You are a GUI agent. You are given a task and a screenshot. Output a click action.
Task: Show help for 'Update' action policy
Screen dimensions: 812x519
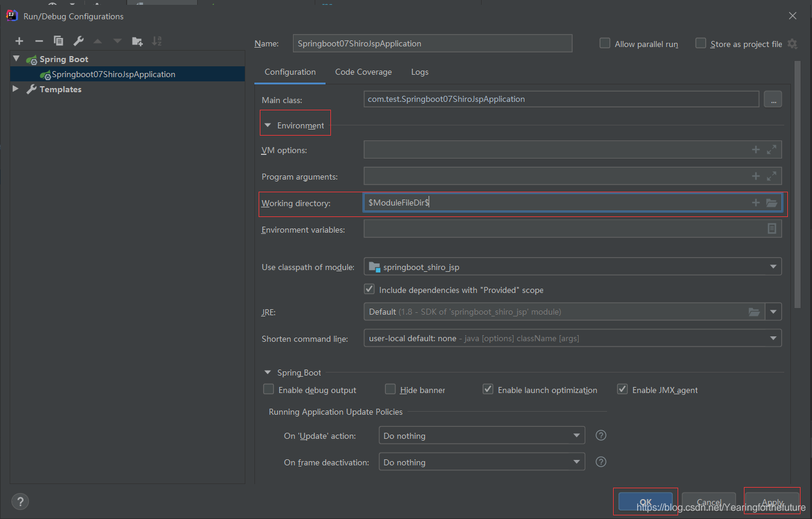[x=600, y=435]
